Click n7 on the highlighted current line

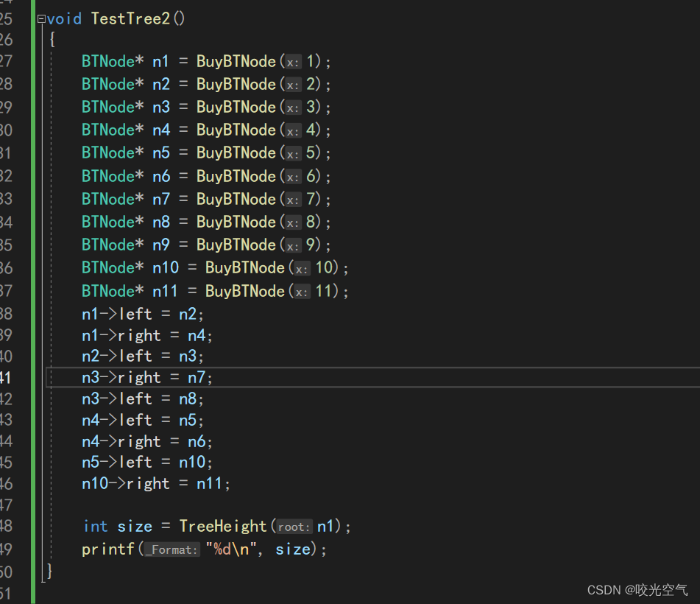197,377
